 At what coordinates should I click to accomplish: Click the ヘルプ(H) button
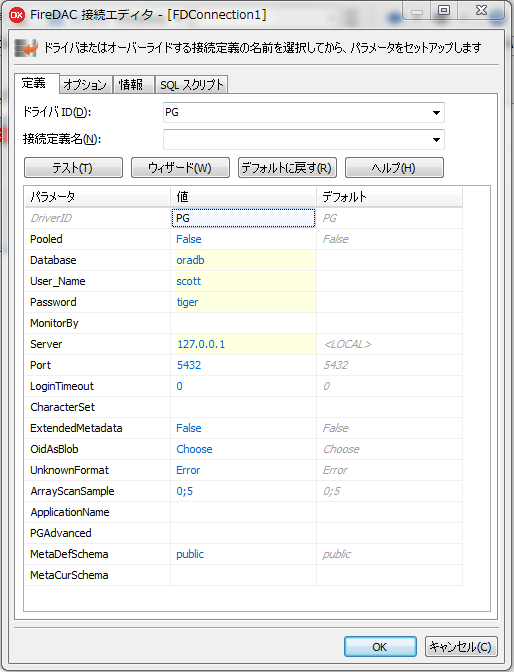(394, 168)
